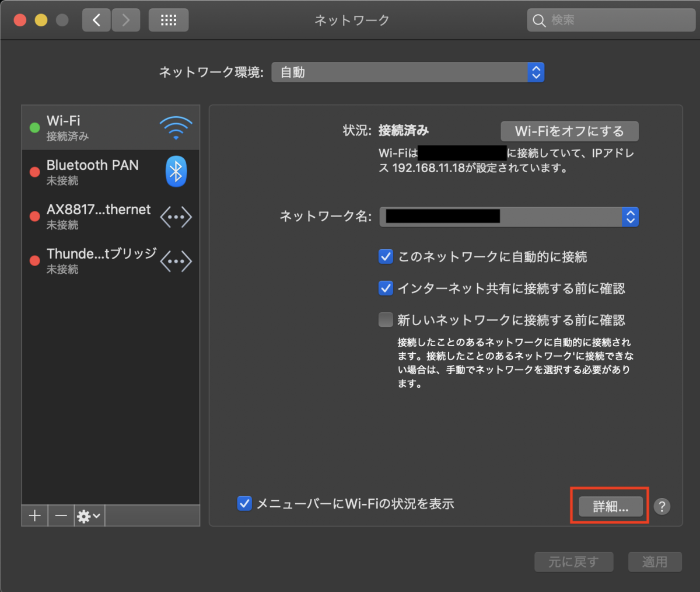The image size is (700, 592).
Task: Click the 元に戻す revert button
Action: 573,562
